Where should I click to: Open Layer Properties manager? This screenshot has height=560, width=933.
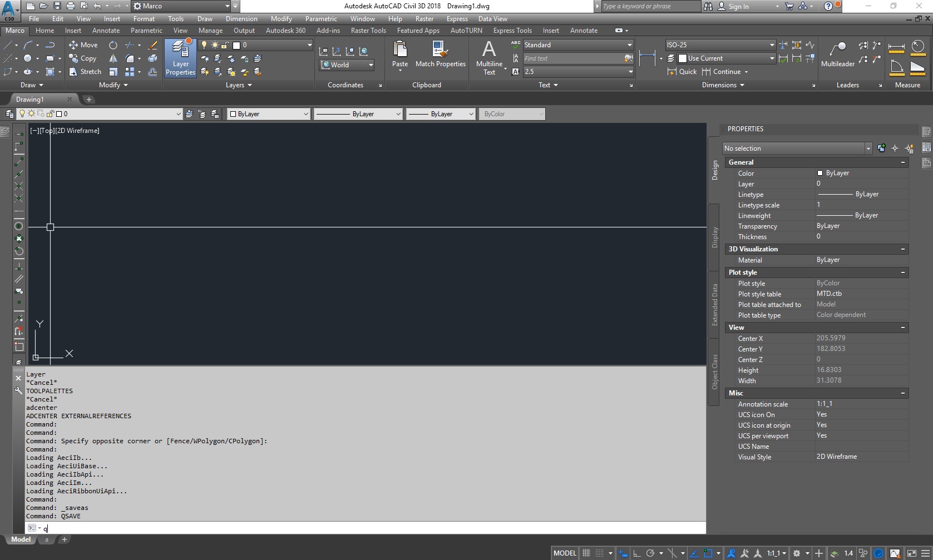(x=180, y=58)
